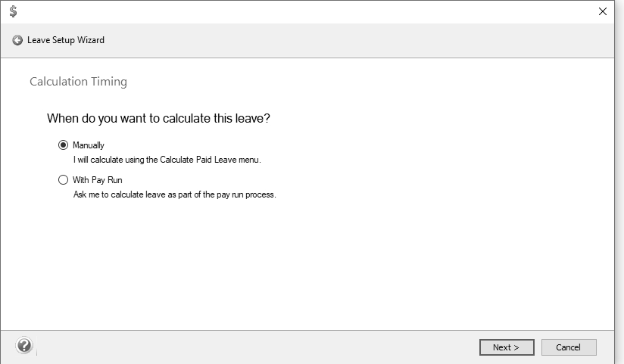Click the dollar sign app icon in title bar
The height and width of the screenshot is (364, 624).
coord(13,11)
